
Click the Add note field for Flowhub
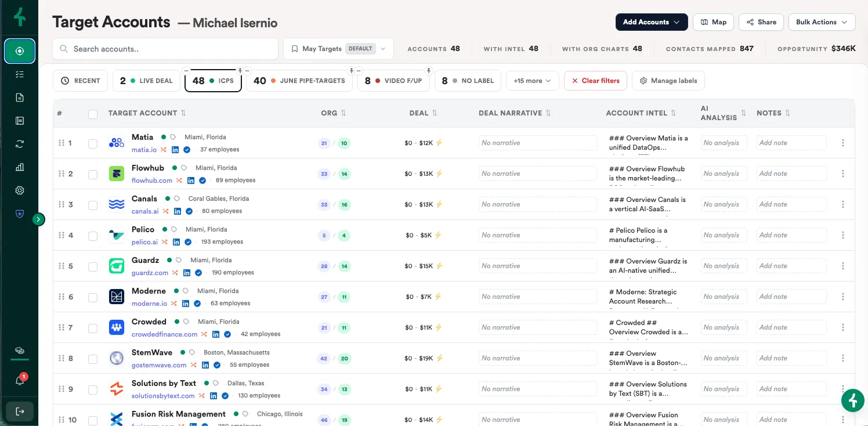[x=791, y=174]
